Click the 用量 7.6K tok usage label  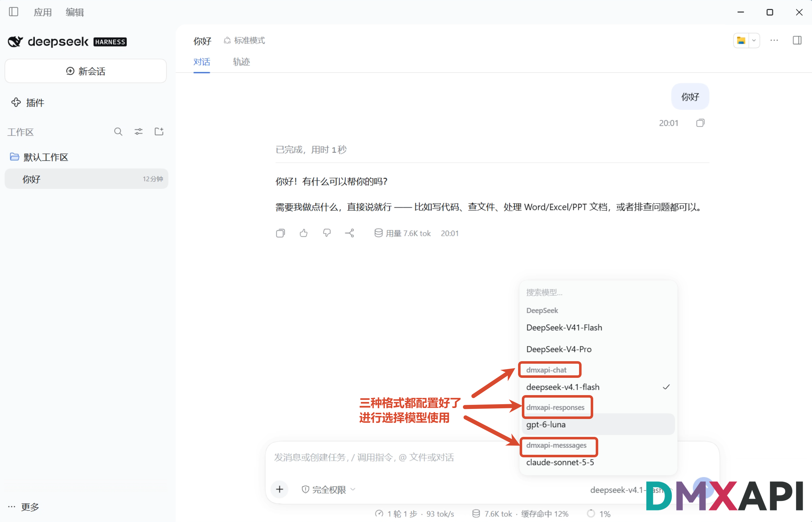pos(402,233)
